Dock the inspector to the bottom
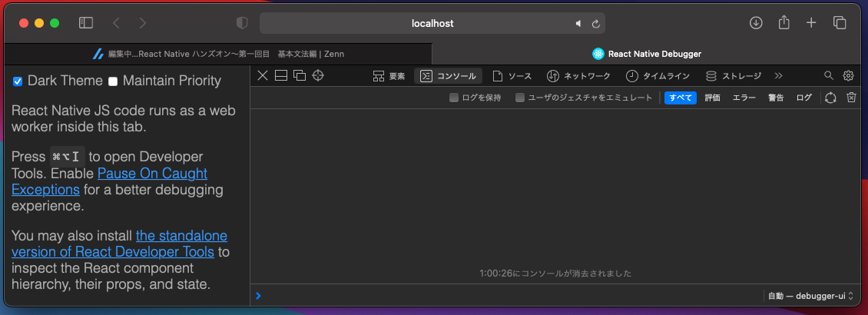 280,76
